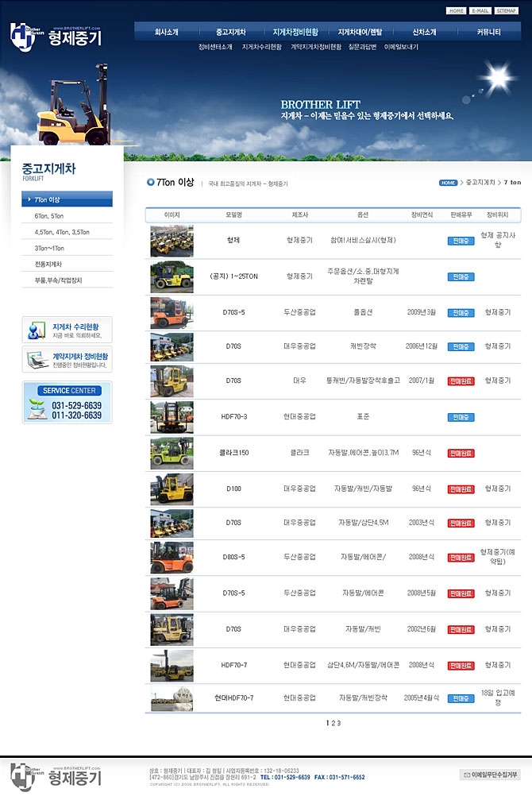Go to 지게차수리현황 submenu

(x=262, y=47)
